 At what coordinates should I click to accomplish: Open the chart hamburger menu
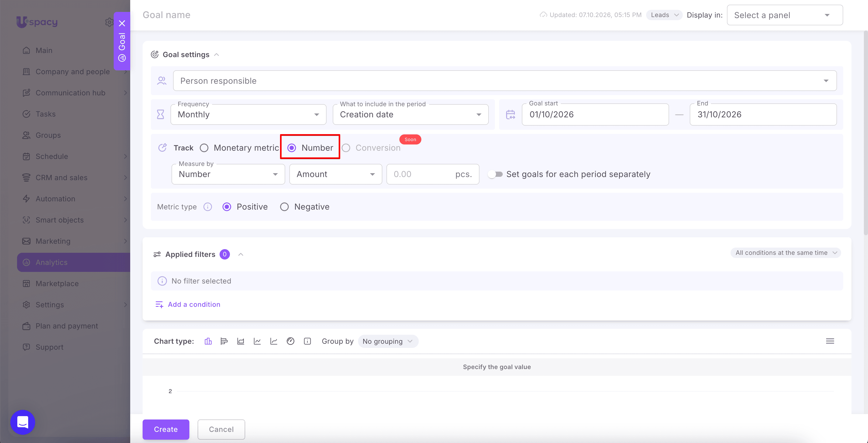830,341
